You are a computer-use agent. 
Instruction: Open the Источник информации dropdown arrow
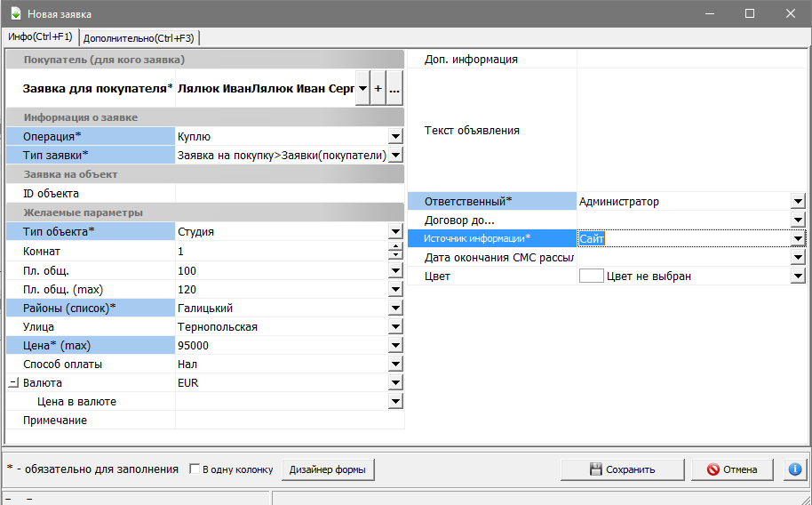[x=798, y=238]
